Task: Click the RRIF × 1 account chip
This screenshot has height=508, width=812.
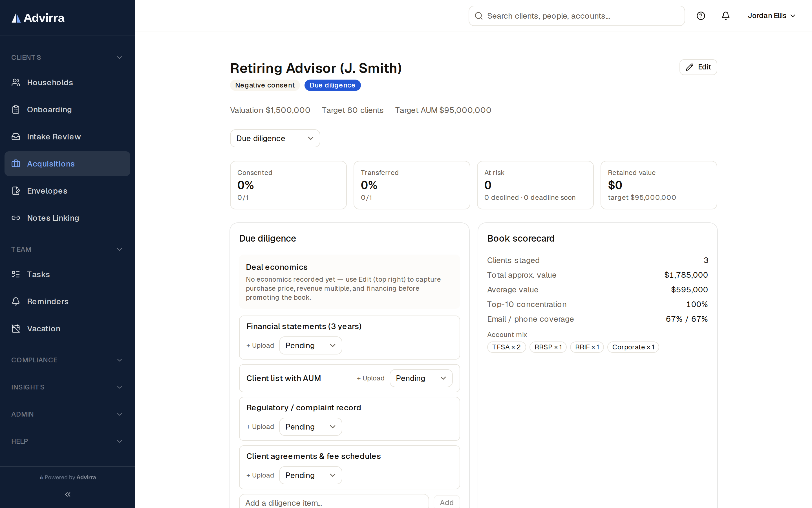Action: [x=587, y=347]
